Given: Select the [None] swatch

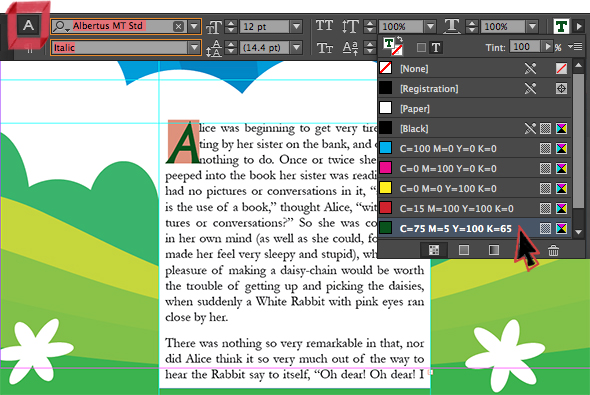Looking at the screenshot, I should tap(474, 68).
